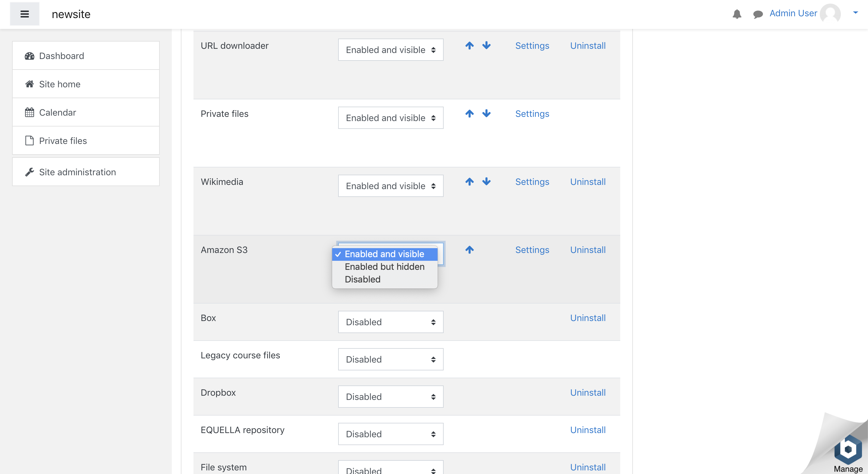Open Calendar from the side navigation
The height and width of the screenshot is (474, 868).
pyautogui.click(x=57, y=112)
